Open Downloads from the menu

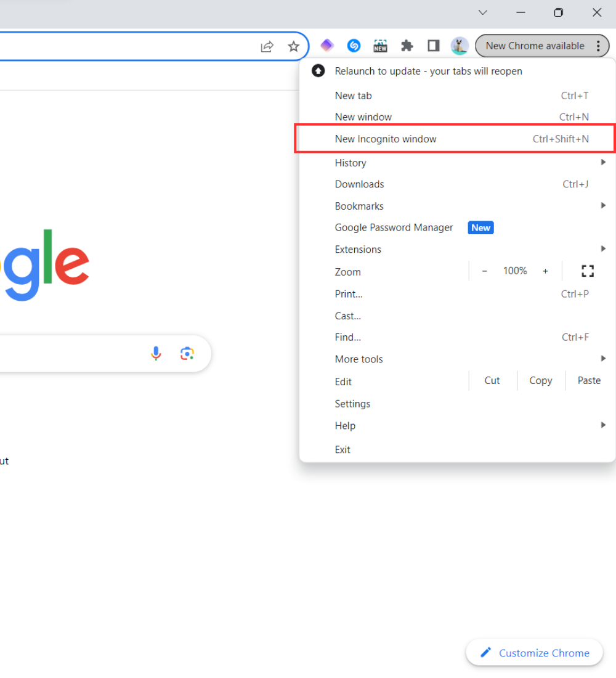click(x=457, y=184)
